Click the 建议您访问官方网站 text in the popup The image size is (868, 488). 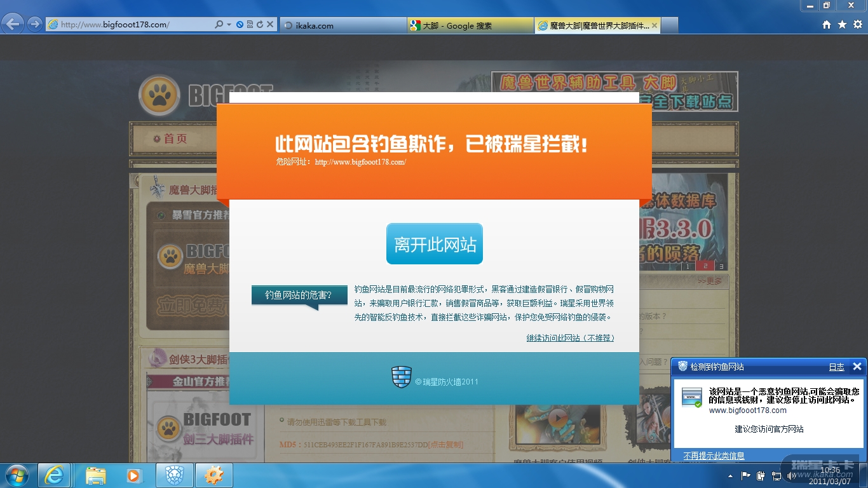click(x=769, y=429)
